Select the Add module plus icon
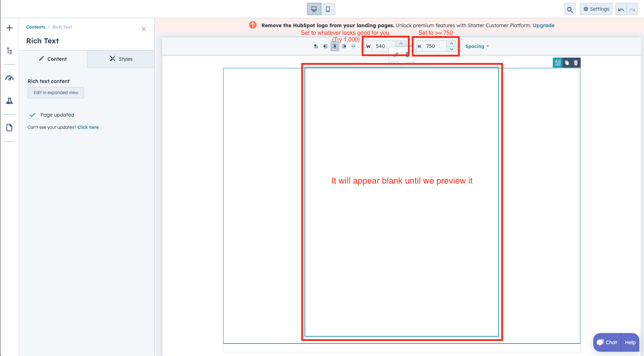644x356 pixels. [9, 28]
